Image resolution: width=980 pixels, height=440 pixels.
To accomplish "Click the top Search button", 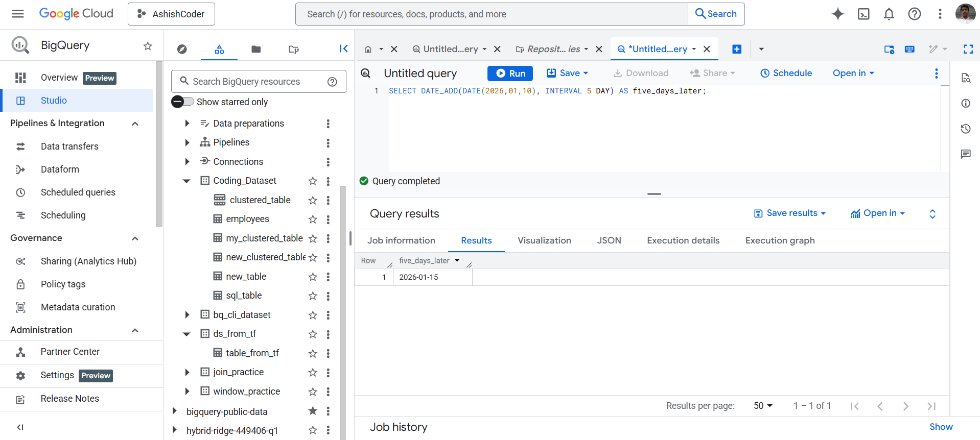I will click(716, 14).
